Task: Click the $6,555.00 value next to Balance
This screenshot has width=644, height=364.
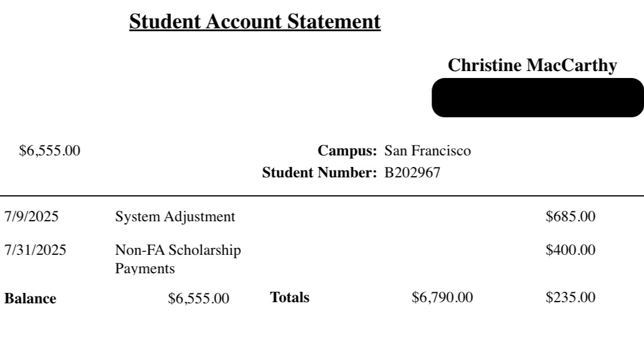Action: tap(199, 299)
